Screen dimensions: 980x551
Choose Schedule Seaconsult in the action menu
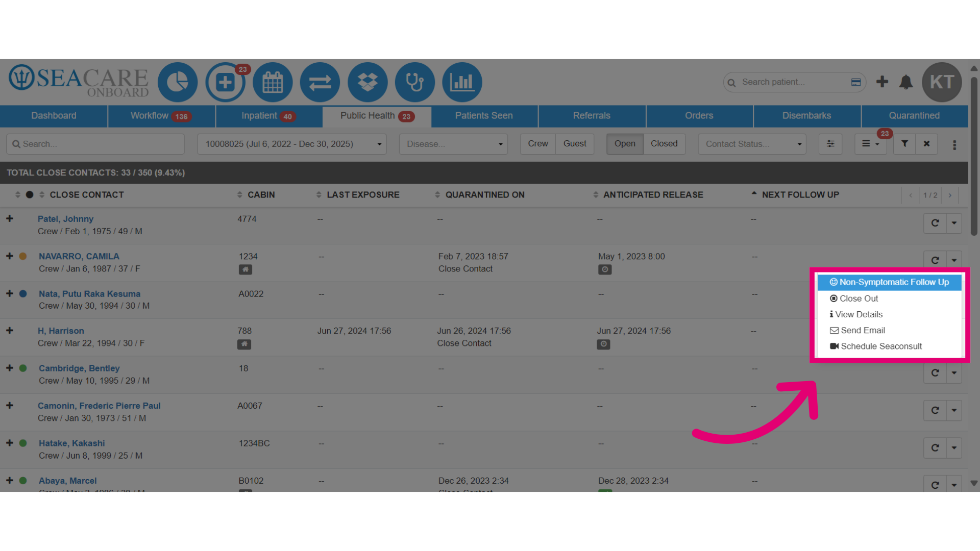(x=889, y=346)
